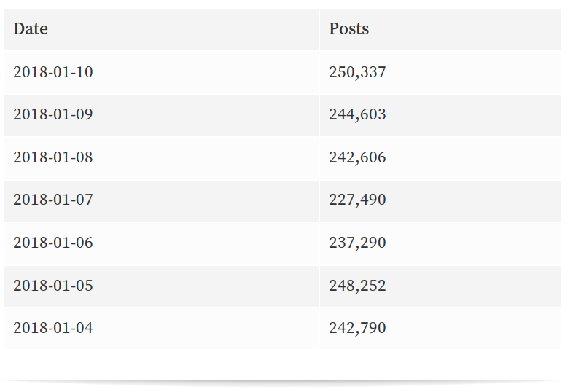Click the Date column header
The image size is (573, 392).
(x=31, y=29)
